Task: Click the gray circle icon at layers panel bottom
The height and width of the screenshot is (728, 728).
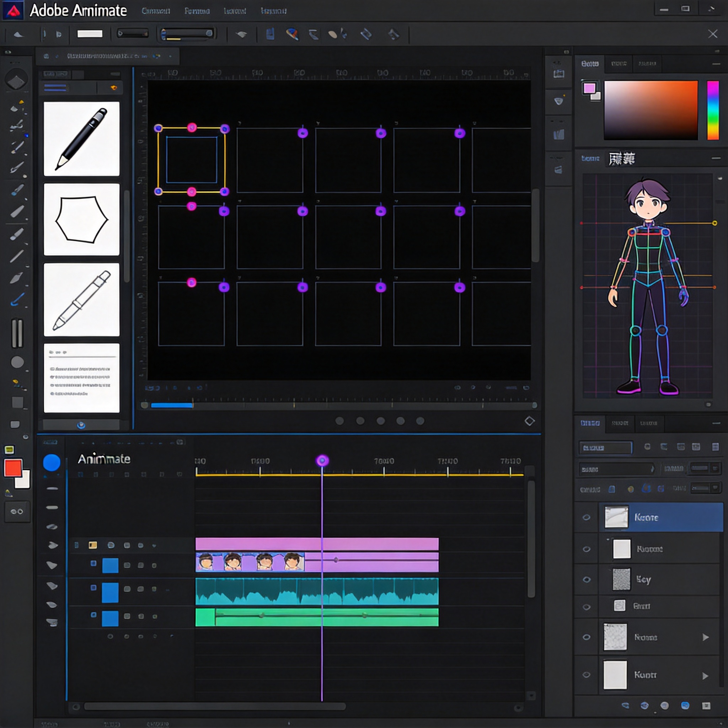Action: (x=665, y=705)
